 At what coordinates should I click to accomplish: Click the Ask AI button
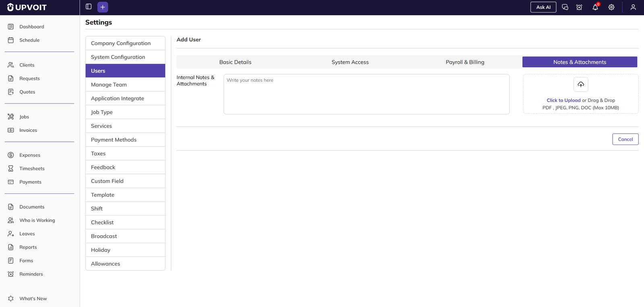point(543,7)
